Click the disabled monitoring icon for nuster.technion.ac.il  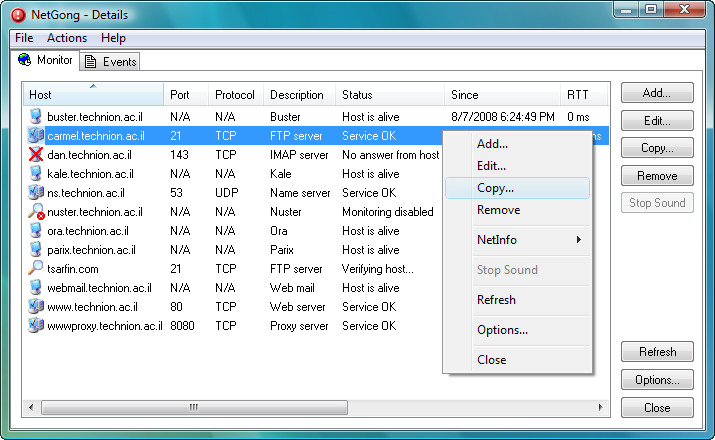(36, 212)
